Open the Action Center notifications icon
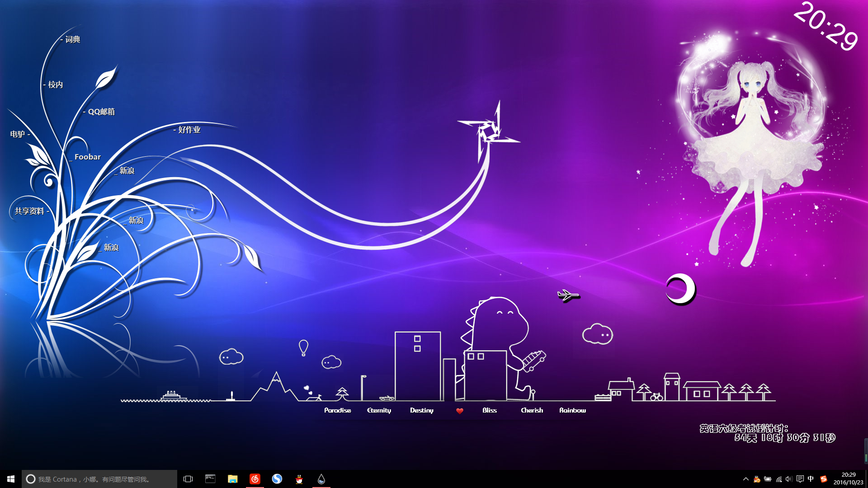This screenshot has height=488, width=868. 800,479
